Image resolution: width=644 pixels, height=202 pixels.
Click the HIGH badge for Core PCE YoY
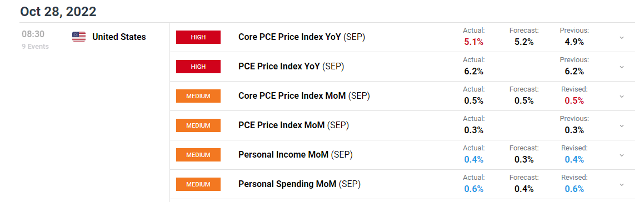click(x=198, y=37)
